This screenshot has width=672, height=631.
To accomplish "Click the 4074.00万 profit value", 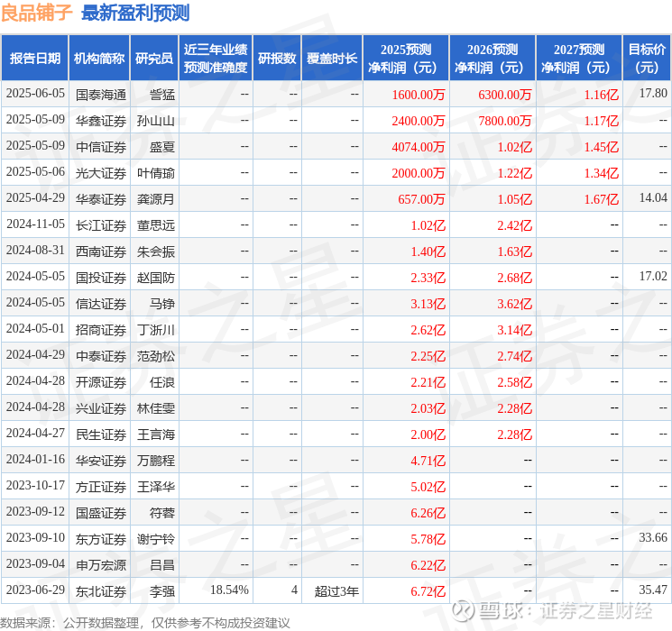I will (419, 147).
